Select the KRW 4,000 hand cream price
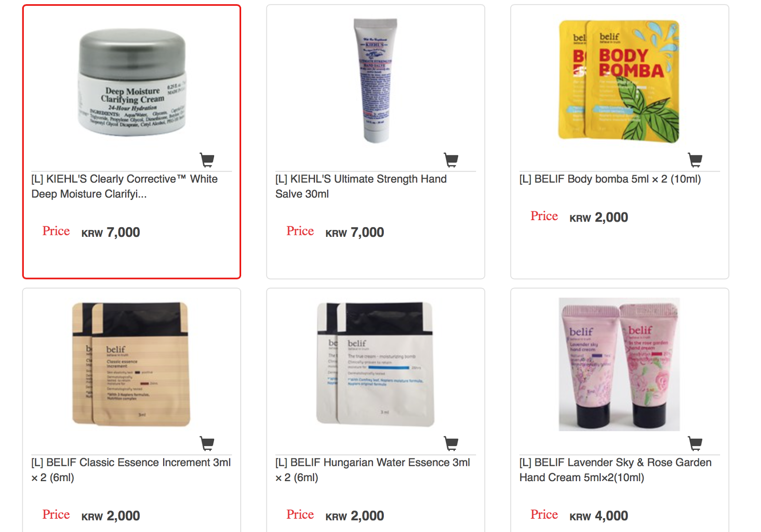 [599, 516]
